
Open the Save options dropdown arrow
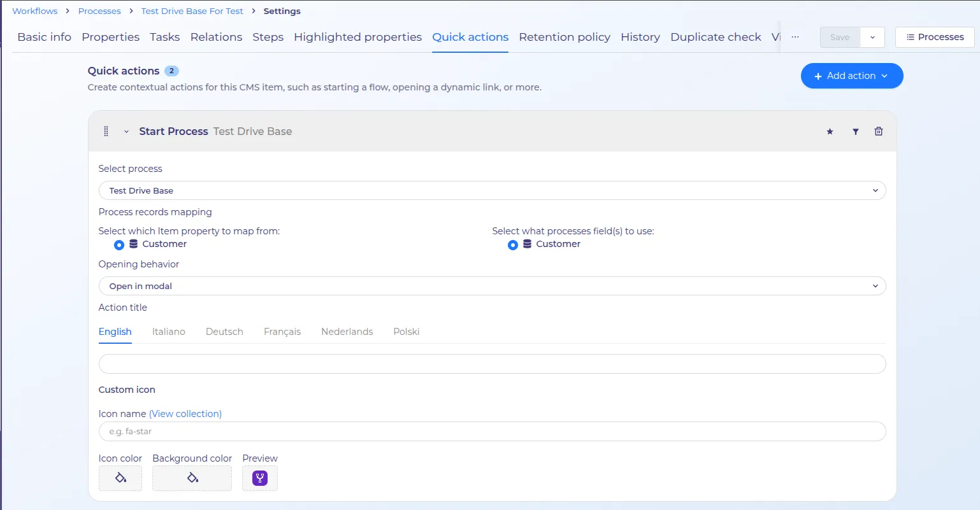coord(872,37)
